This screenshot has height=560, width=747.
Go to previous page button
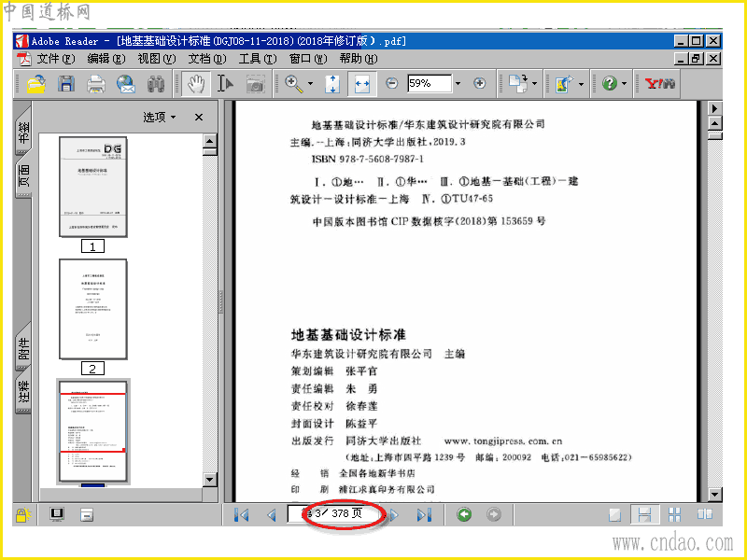(272, 515)
